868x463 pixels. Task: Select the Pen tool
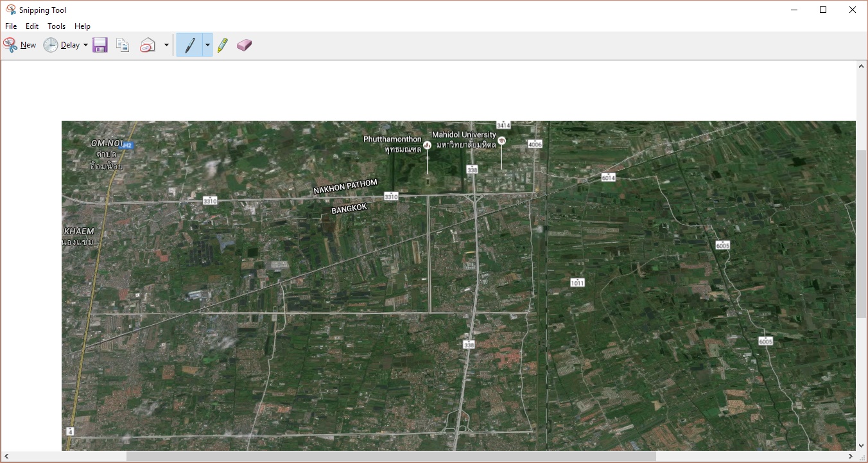click(x=189, y=45)
